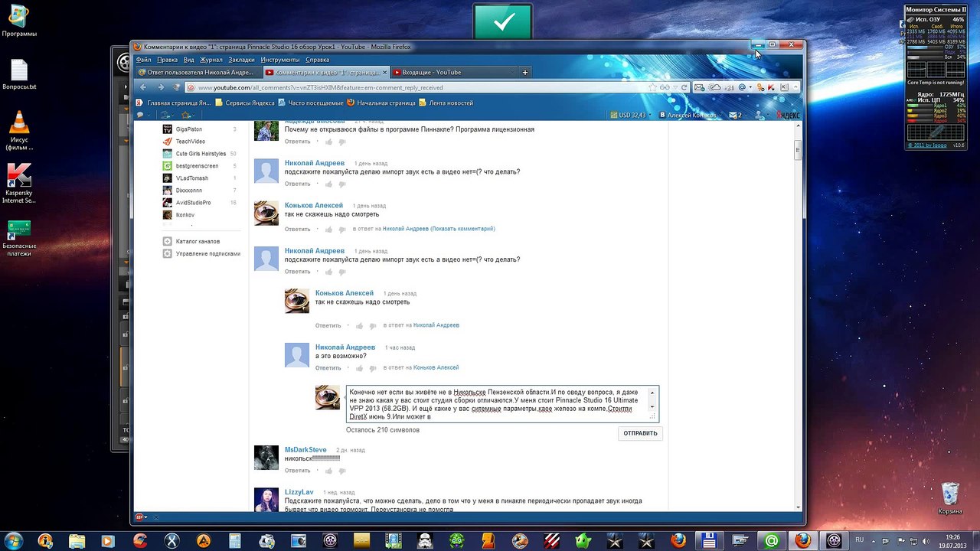Open the Яндекс logo in the toolbar
Image resolution: width=980 pixels, height=551 pixels.
[788, 115]
